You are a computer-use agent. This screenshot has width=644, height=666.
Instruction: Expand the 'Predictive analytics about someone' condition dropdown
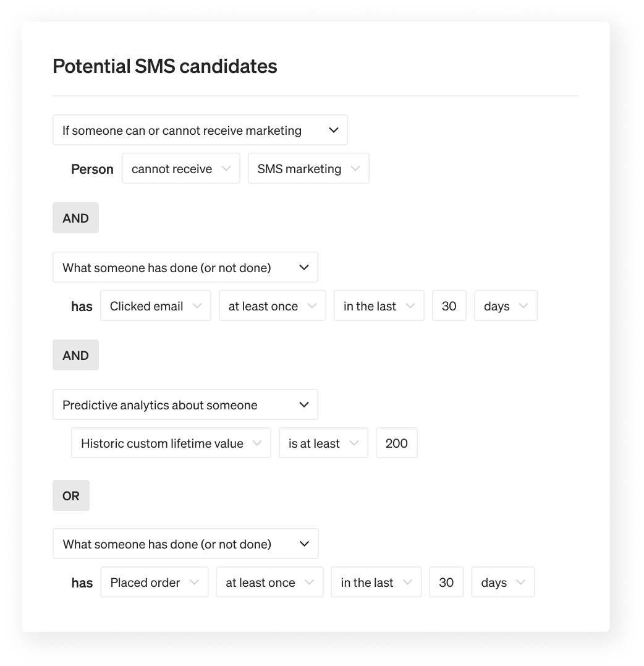[x=185, y=404]
